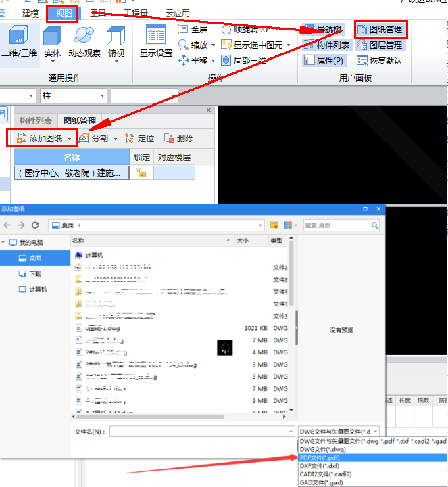Collapse 我的电脑 tree node
This screenshot has width=448, height=487.
[3, 242]
